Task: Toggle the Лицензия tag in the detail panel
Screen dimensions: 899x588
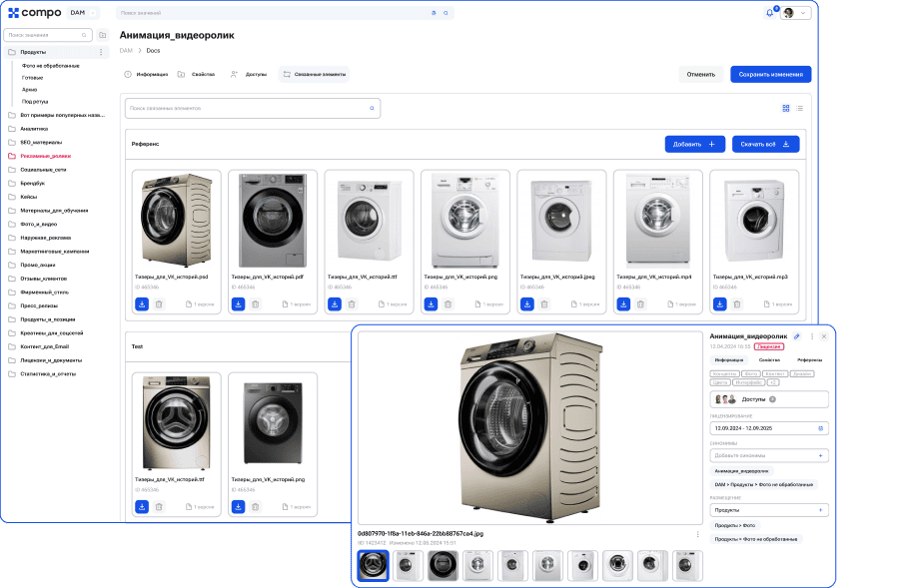Action: click(769, 346)
